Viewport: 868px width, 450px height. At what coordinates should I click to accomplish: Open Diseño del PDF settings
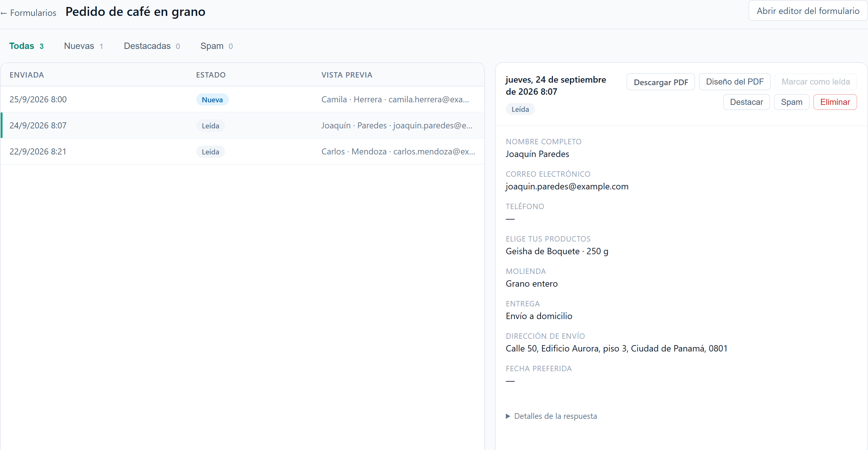pos(735,82)
